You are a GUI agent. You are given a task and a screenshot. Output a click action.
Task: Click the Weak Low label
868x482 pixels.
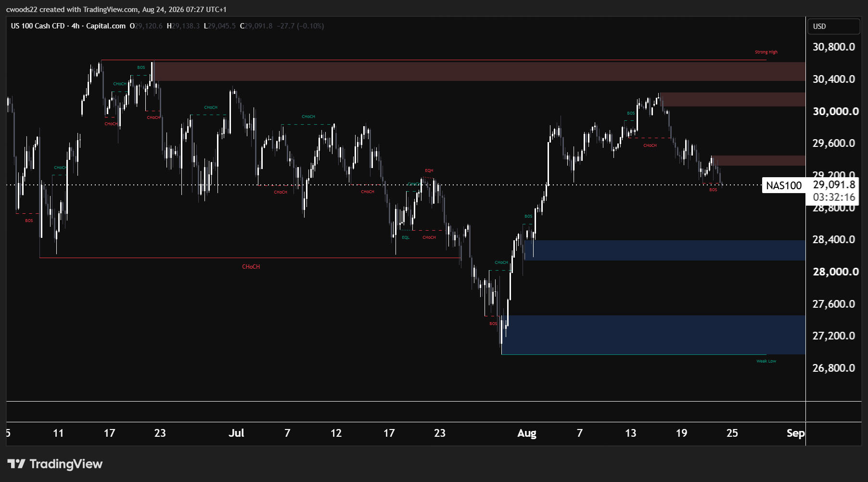pos(766,361)
